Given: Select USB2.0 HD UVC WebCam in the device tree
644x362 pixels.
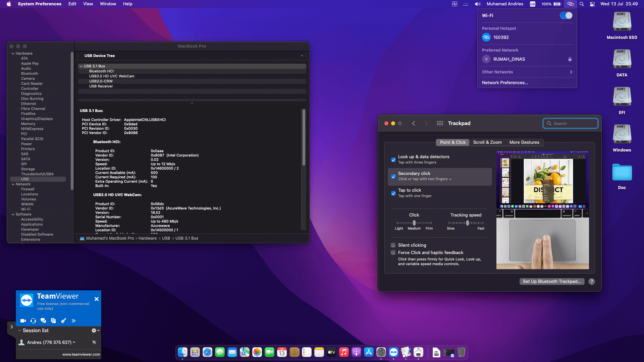Looking at the screenshot, I should (x=192, y=76).
